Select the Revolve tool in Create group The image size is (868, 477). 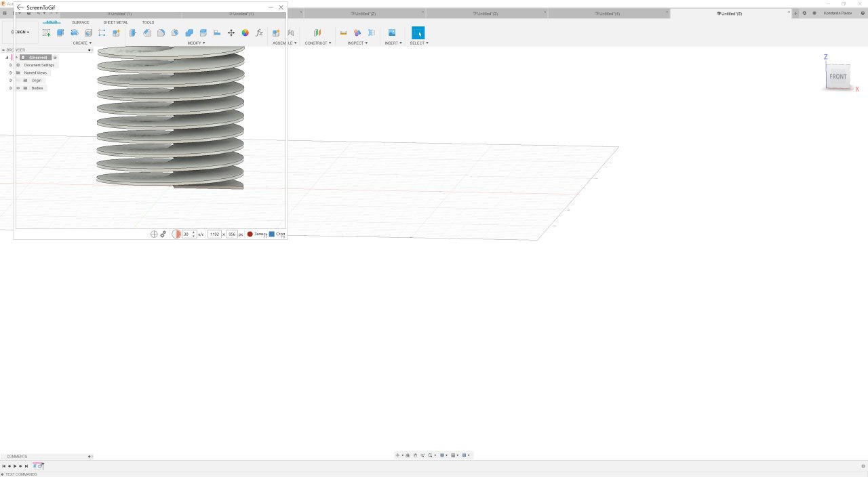[x=75, y=33]
